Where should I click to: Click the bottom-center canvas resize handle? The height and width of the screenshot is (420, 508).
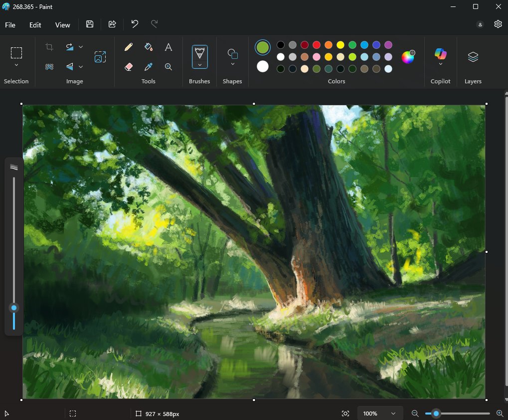pyautogui.click(x=254, y=400)
